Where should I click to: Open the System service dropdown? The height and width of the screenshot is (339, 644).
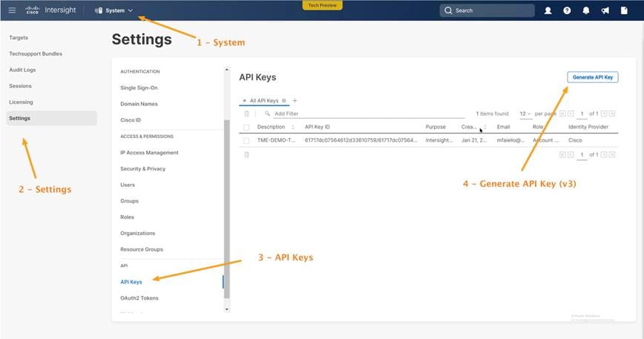point(114,10)
